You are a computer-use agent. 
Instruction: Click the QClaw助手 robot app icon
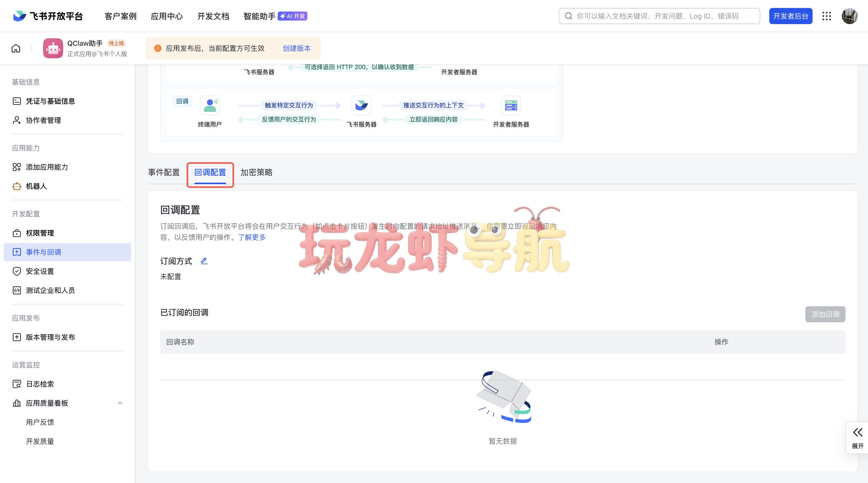[53, 48]
